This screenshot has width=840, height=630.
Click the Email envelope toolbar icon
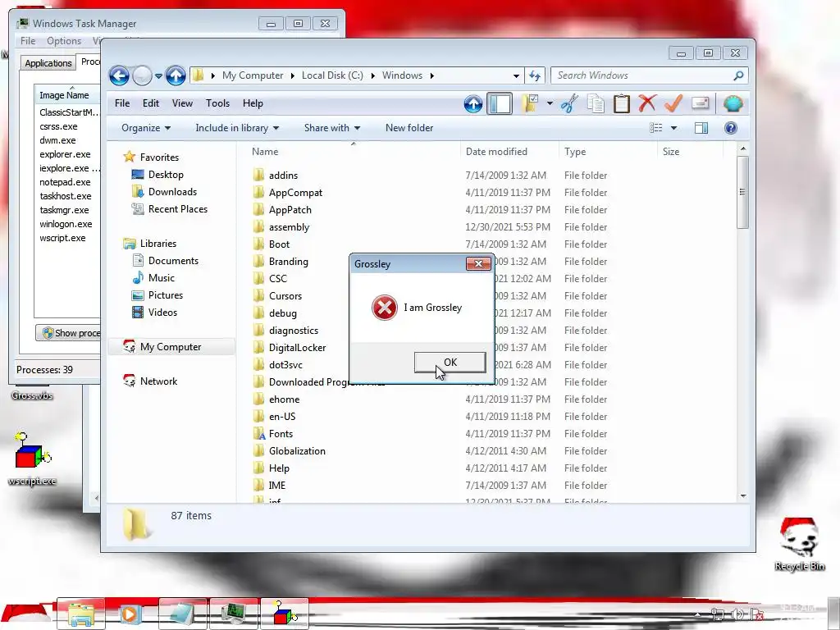(x=701, y=103)
